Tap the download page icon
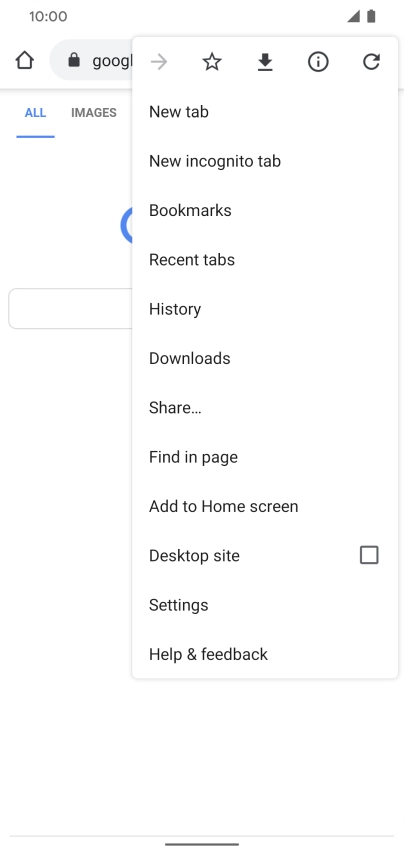The height and width of the screenshot is (852, 404). pos(265,63)
